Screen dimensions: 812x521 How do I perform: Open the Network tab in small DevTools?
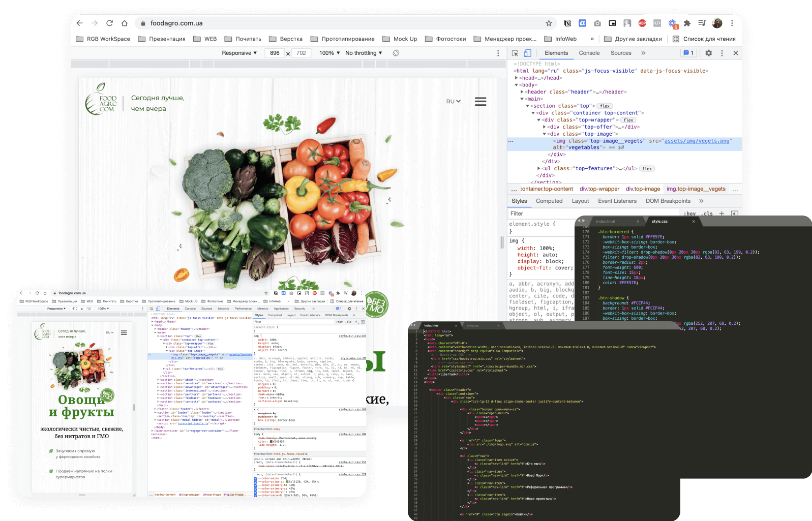click(x=223, y=309)
